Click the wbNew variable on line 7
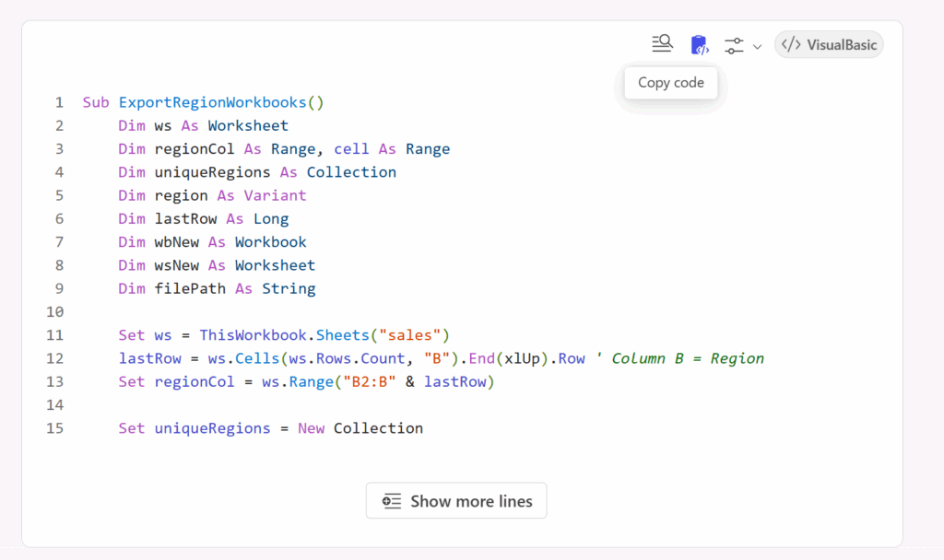This screenshot has height=560, width=944. click(x=177, y=242)
